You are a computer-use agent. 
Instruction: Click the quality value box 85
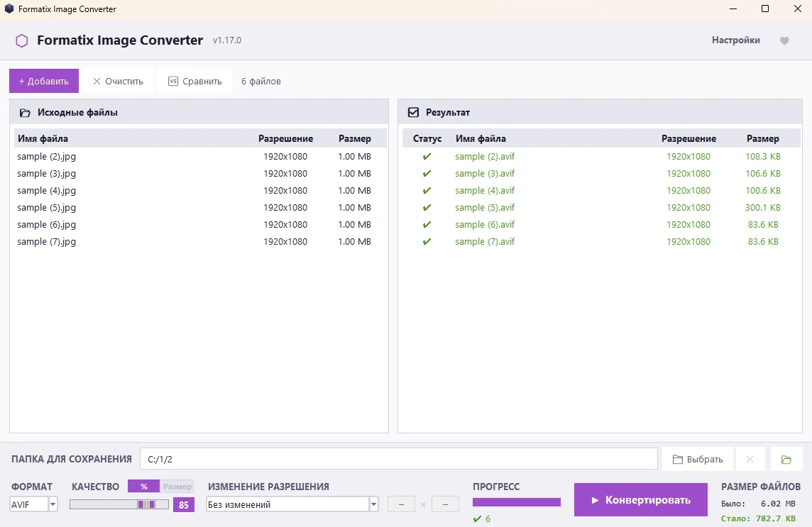tap(184, 505)
